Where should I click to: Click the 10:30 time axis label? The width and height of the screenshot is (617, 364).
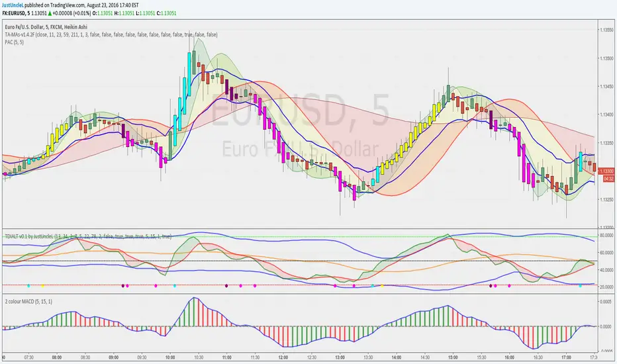click(x=199, y=357)
